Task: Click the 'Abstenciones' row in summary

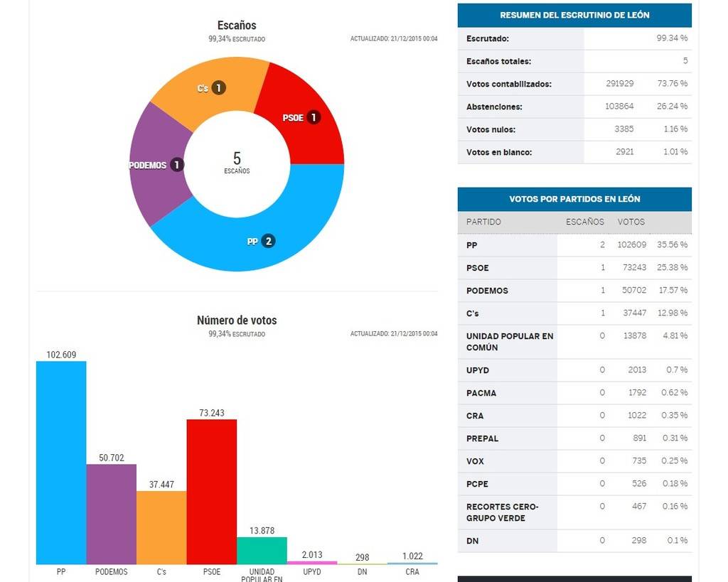Action: tap(574, 107)
